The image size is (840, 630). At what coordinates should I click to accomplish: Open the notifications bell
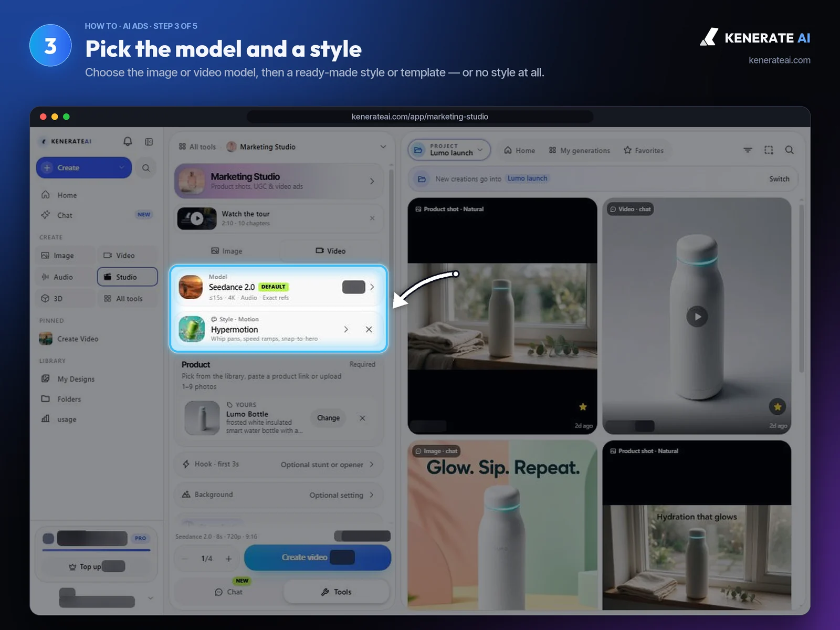click(x=128, y=141)
